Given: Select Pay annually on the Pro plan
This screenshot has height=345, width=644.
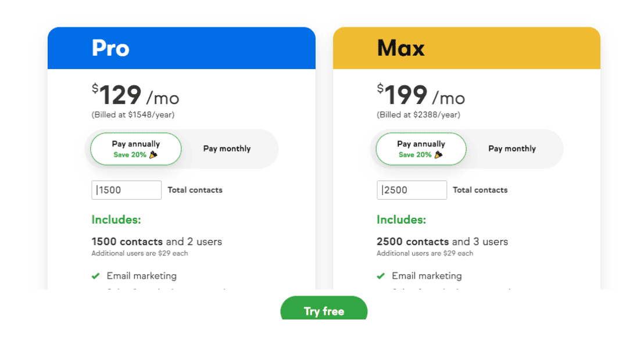Looking at the screenshot, I should 135,149.
